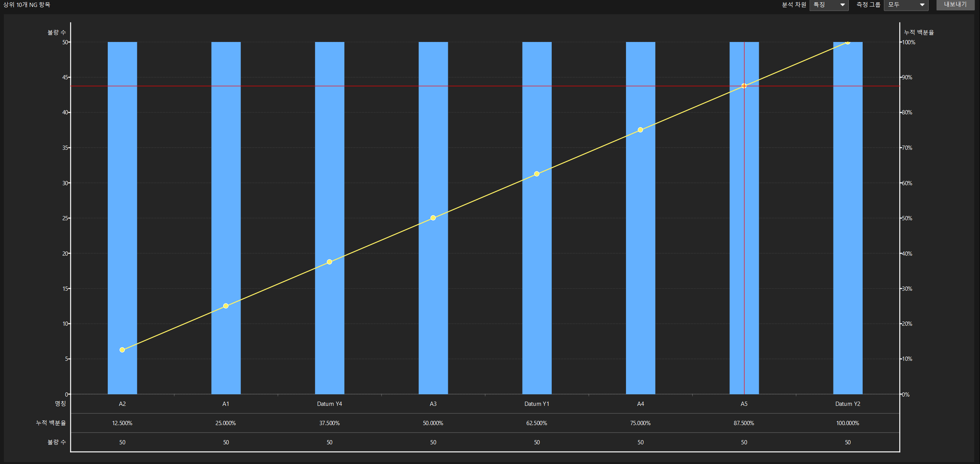980x464 pixels.
Task: Click the name label 'A5'
Action: pyautogui.click(x=744, y=404)
